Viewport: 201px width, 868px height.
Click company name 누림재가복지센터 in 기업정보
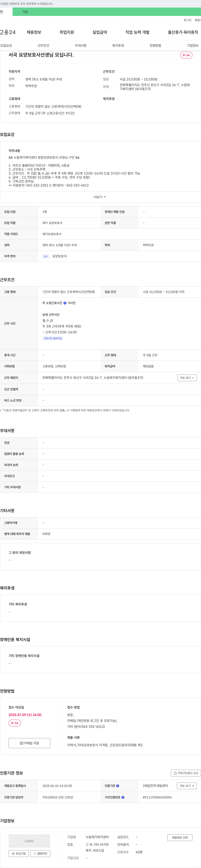point(97,837)
